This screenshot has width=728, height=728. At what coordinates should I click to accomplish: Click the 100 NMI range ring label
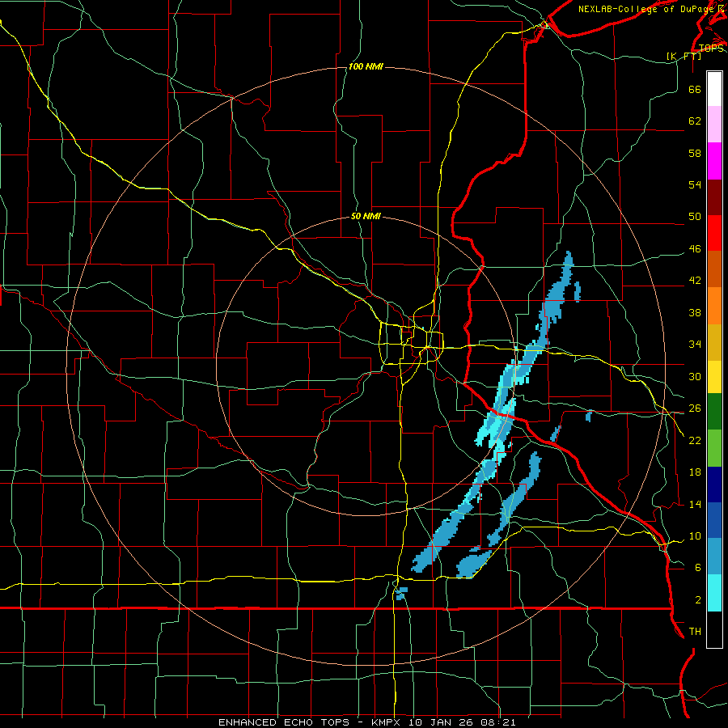tap(366, 67)
